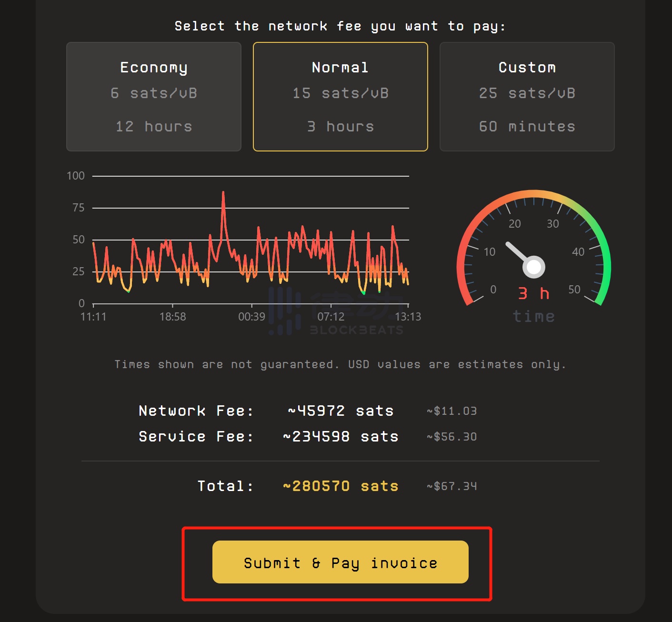Click the ~$67.34 total USD estimate
The image size is (672, 622).
451,486
